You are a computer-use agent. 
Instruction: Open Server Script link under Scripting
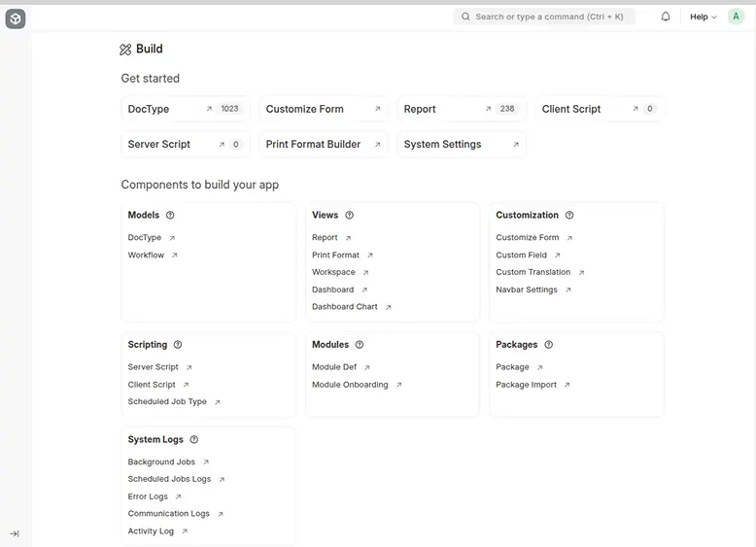[154, 367]
